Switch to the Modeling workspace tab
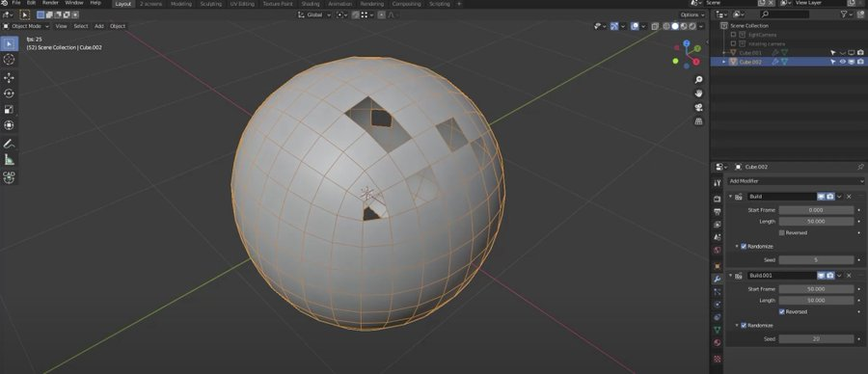This screenshot has width=868, height=374. click(x=181, y=4)
